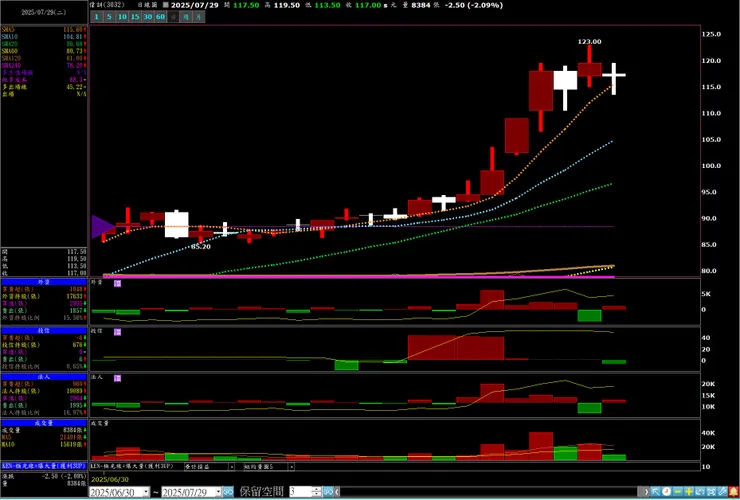Click the -2.50 (-2.09%) change in title bar
The width and height of the screenshot is (740, 500).
coord(475,5)
